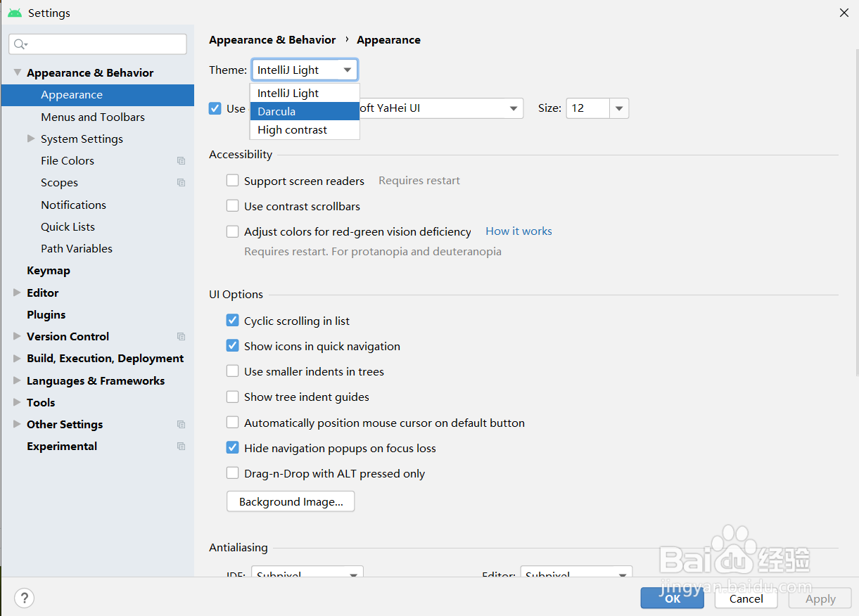Open Scopes settings page

click(x=59, y=183)
